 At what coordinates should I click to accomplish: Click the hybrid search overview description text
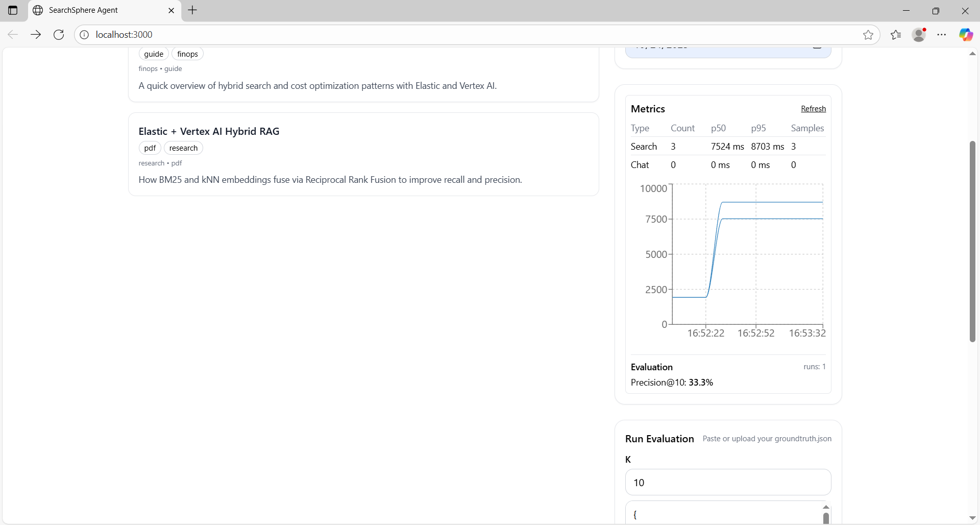(317, 86)
